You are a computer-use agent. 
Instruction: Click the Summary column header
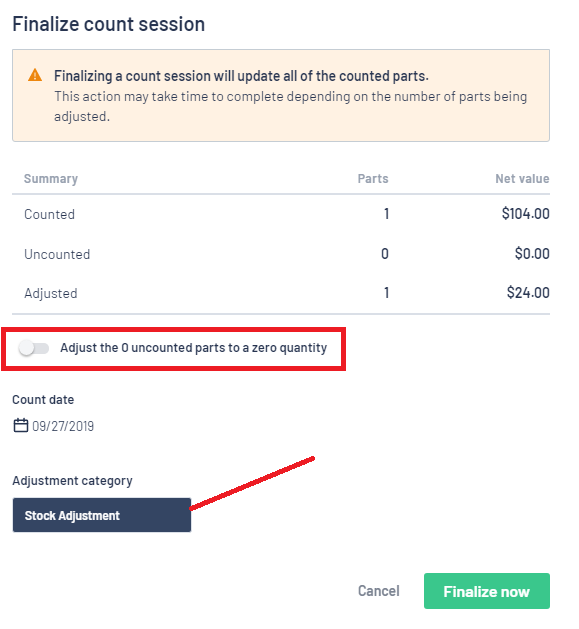click(51, 179)
